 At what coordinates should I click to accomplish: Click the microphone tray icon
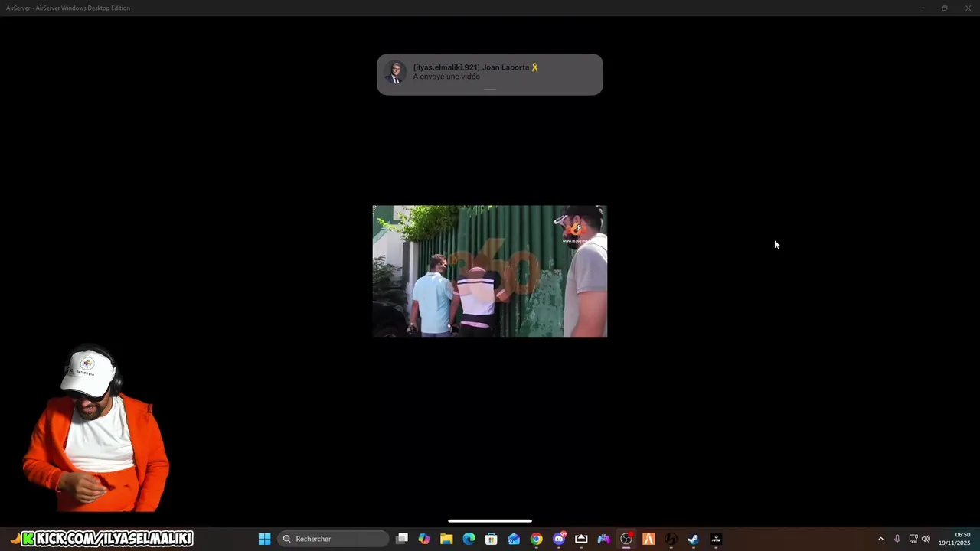[897, 539]
